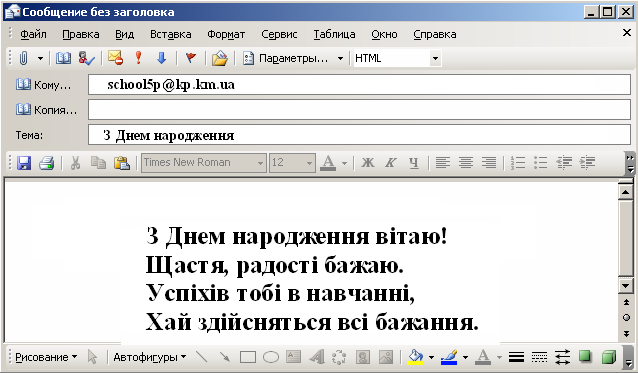Screen dimensions: 638x373
Task: Click the line color brush
Action: click(x=449, y=357)
